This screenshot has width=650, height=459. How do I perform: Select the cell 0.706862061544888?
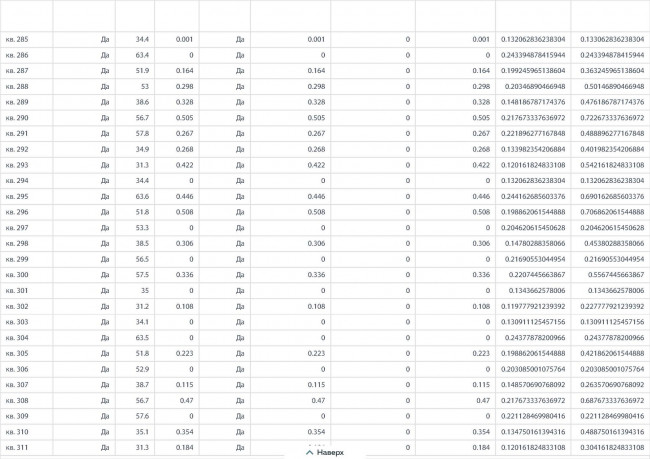(612, 212)
